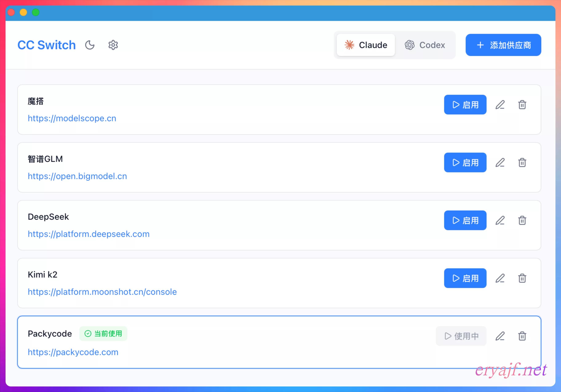Image resolution: width=561 pixels, height=392 pixels.
Task: Edit the 魔搭 provider with pencil icon
Action: click(x=500, y=105)
